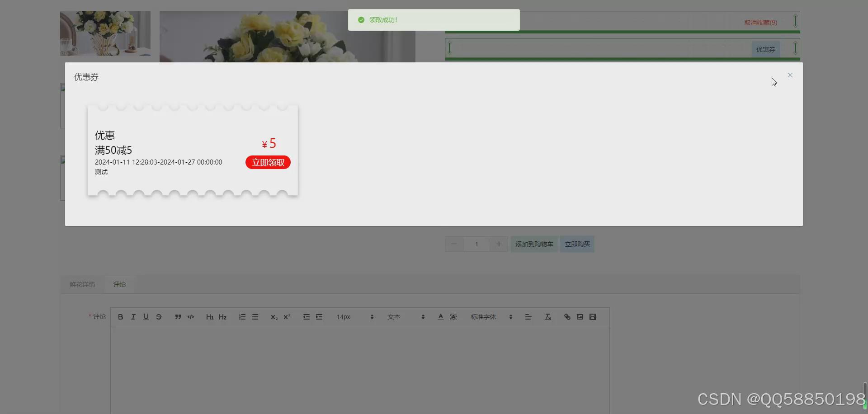Toggle italic formatting in comment editor
Viewport: 868px width, 414px height.
[133, 317]
